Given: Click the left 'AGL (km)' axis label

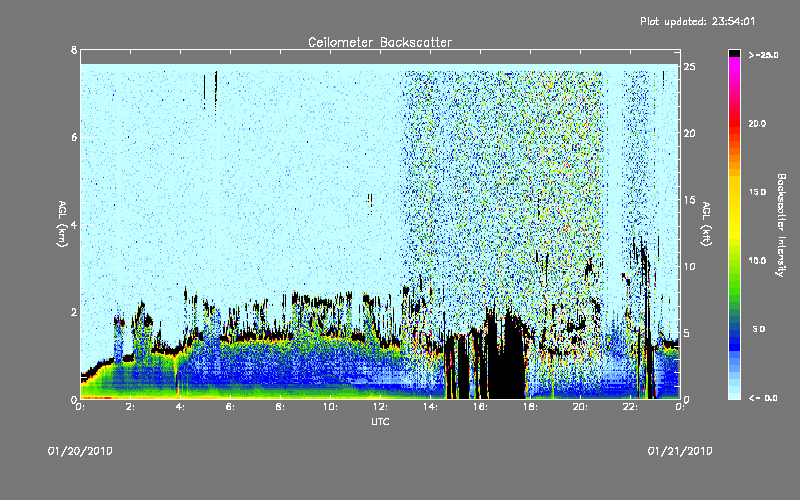Looking at the screenshot, I should click(62, 224).
